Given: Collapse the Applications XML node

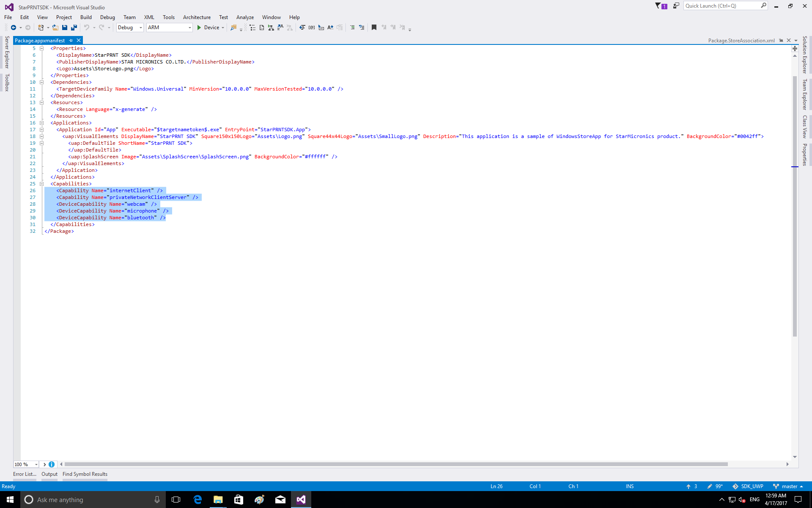Looking at the screenshot, I should [41, 123].
